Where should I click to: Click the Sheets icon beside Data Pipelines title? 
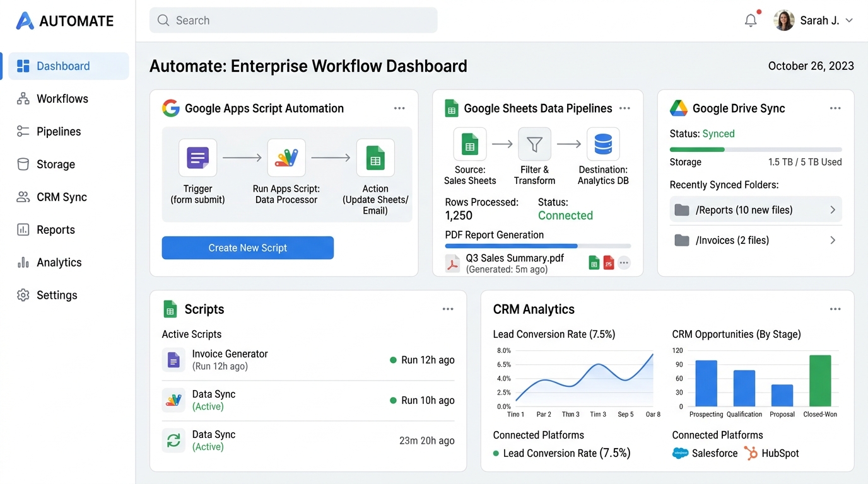pos(451,108)
